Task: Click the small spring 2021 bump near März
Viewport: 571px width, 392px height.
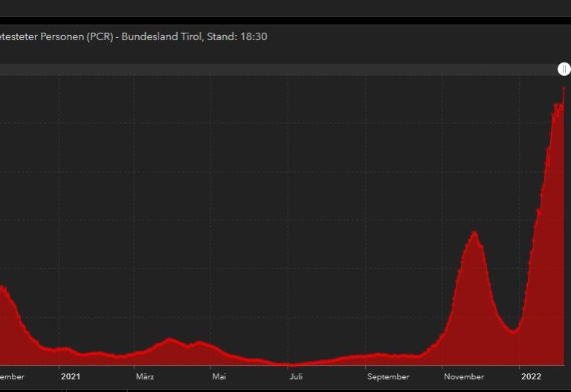Action: coord(170,339)
